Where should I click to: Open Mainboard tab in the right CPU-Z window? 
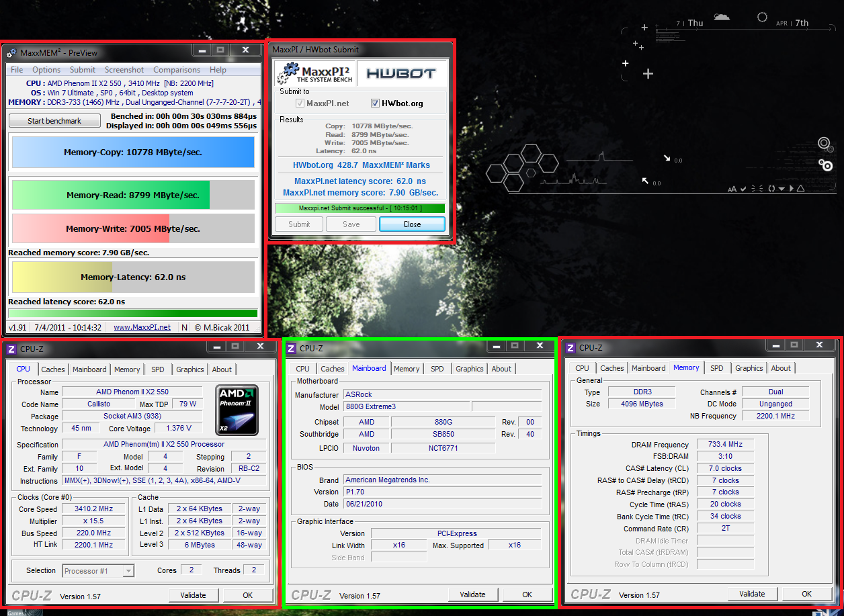coord(648,368)
